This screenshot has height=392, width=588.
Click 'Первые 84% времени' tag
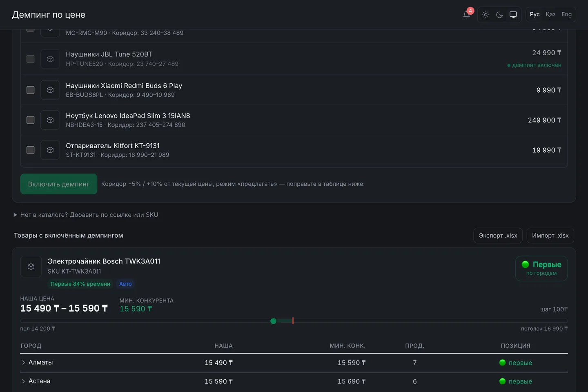[x=80, y=284]
